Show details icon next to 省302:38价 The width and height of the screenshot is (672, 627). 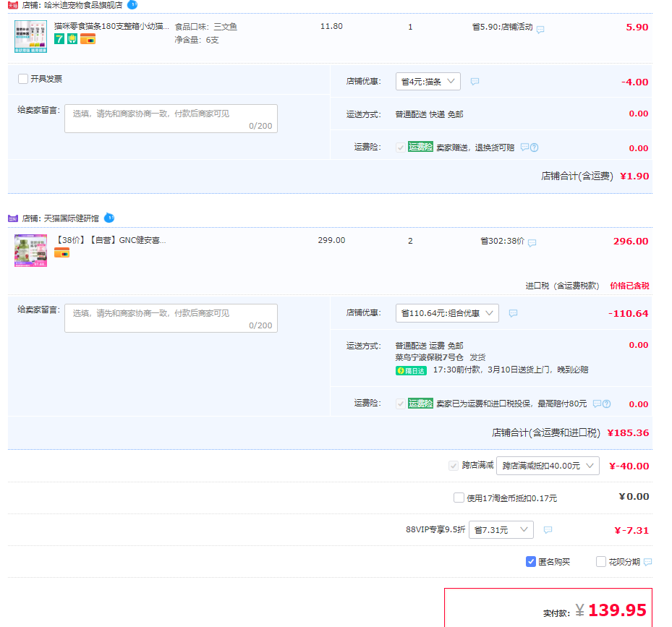click(532, 243)
